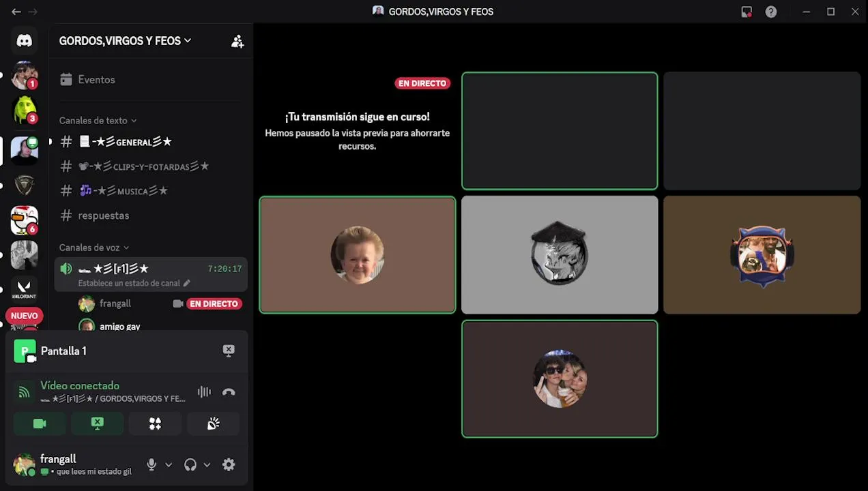Open the GENERAL text channel
Screen dimensions: 868x491
150,142
